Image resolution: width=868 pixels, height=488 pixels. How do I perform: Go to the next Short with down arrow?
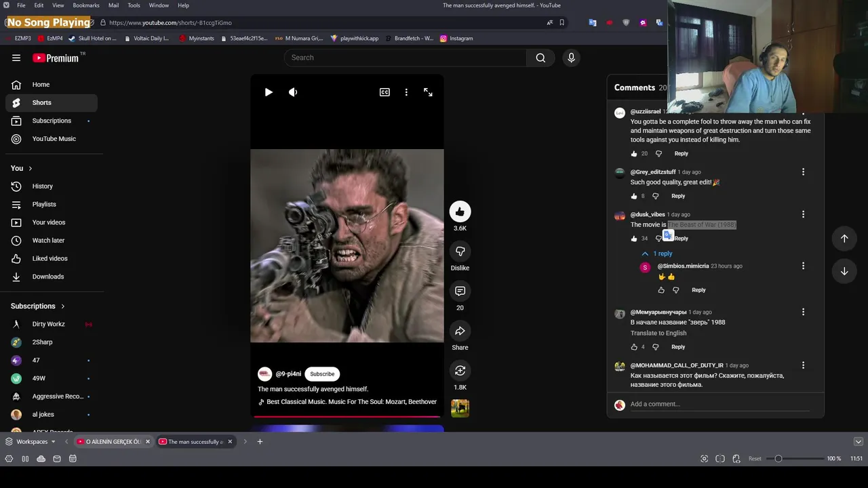click(x=844, y=271)
